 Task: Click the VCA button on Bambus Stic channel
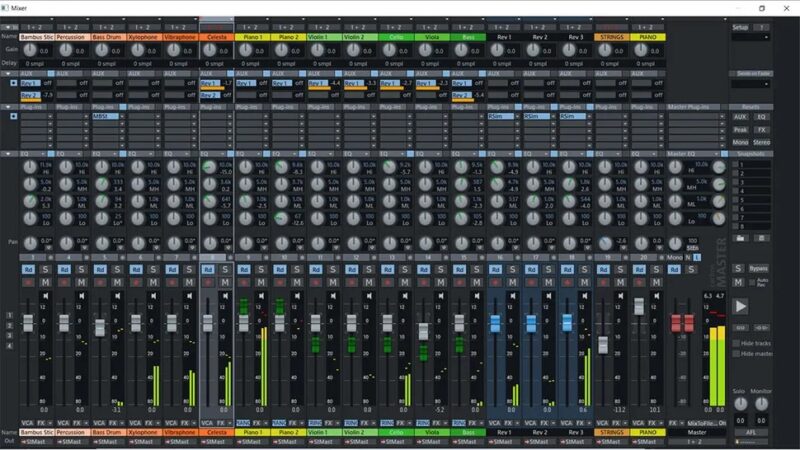(x=27, y=423)
